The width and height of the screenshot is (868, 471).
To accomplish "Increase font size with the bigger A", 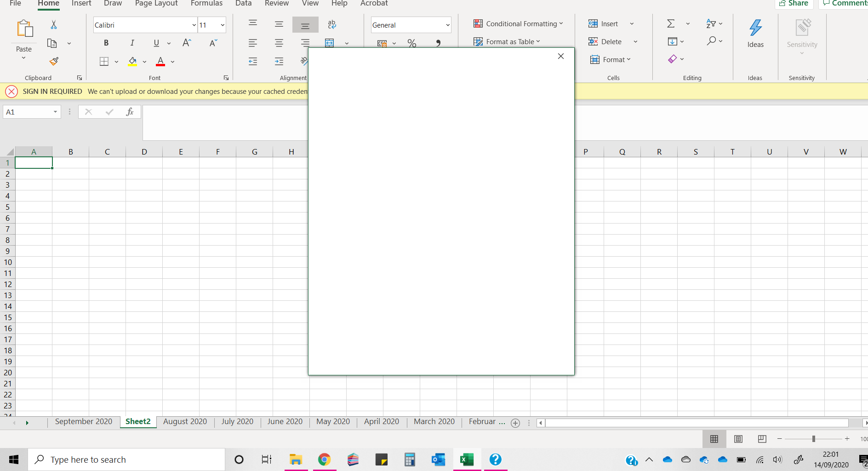I will pyautogui.click(x=187, y=43).
